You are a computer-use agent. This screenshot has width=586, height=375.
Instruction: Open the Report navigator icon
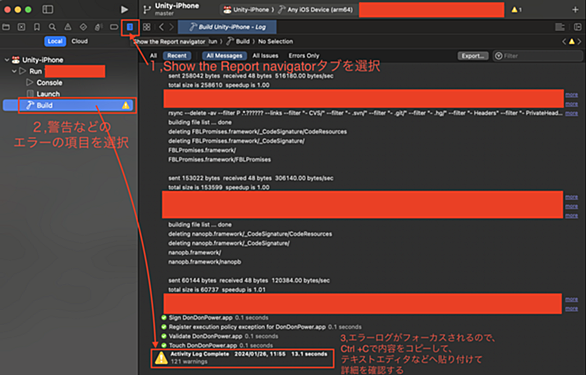(x=130, y=27)
